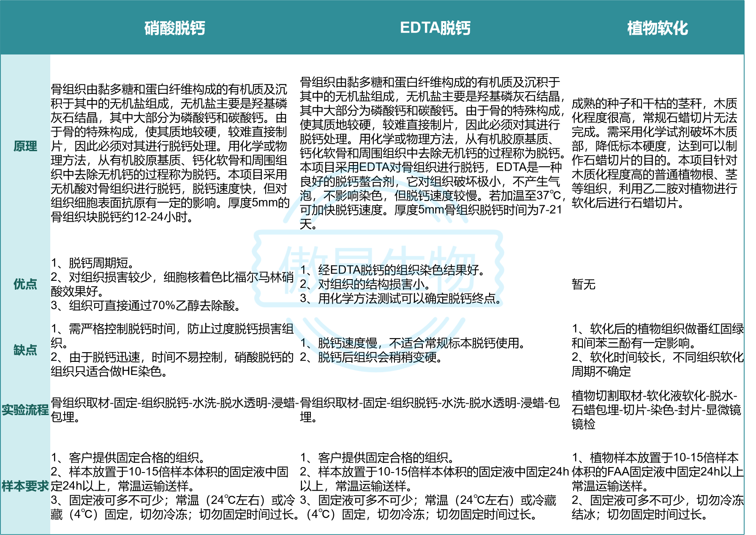
Task: Click EDTA脱钙 '1、客户提供固定合格的组织。'
Action: [378, 457]
